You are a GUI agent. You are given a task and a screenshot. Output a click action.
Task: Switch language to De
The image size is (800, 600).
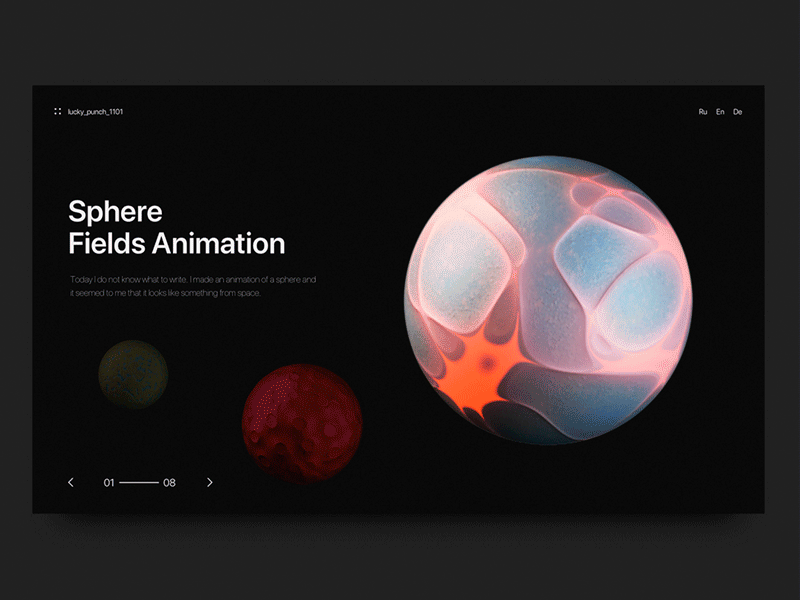pos(737,112)
